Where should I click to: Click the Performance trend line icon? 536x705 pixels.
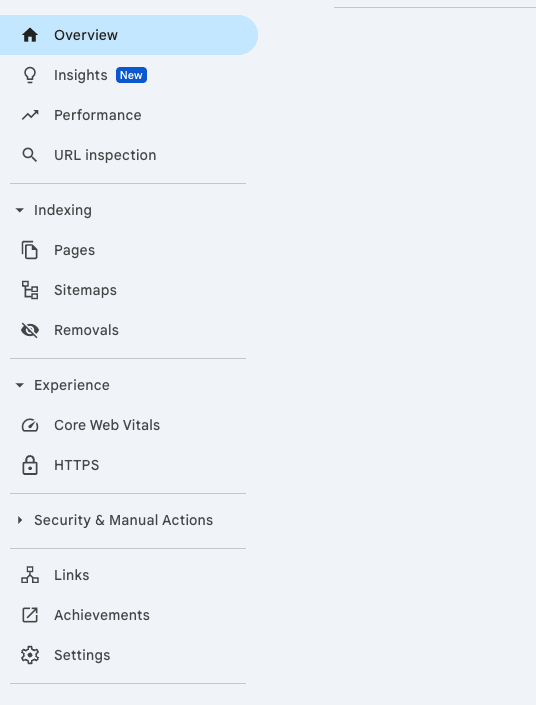point(30,115)
